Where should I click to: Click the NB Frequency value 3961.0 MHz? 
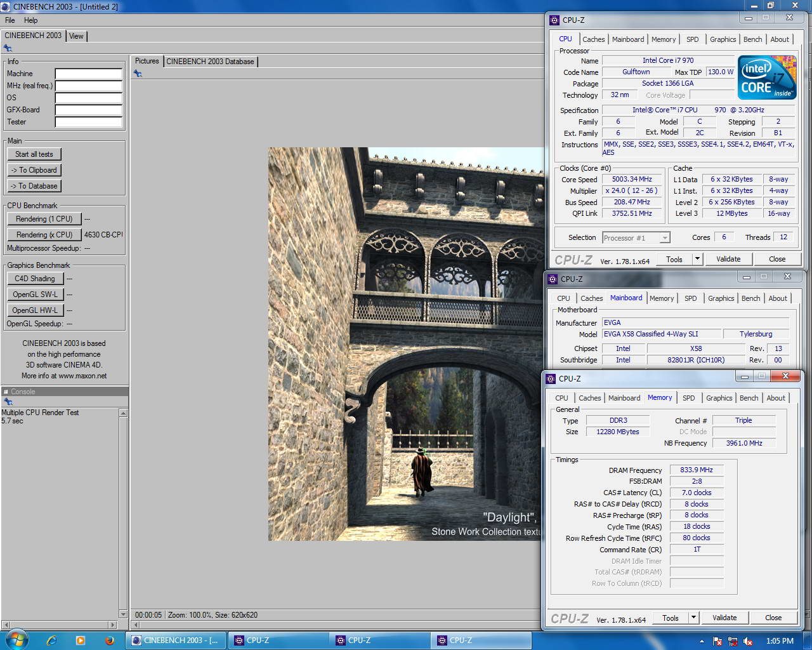click(x=744, y=443)
